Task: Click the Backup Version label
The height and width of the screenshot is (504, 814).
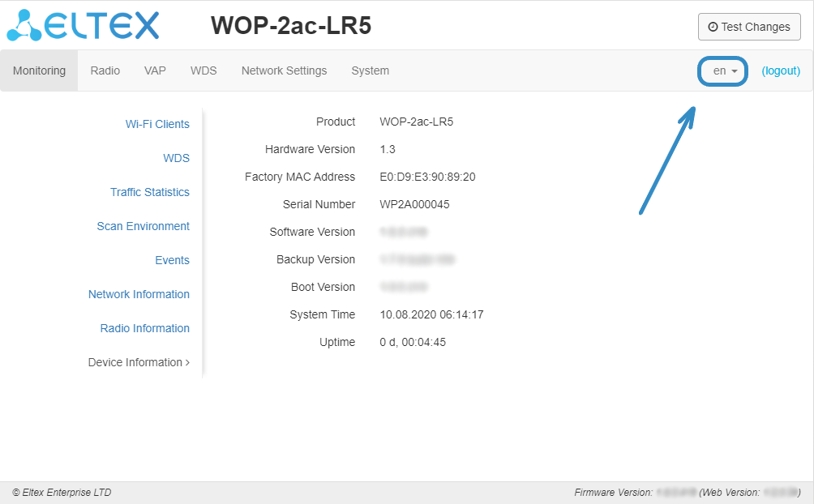Action: pos(315,259)
